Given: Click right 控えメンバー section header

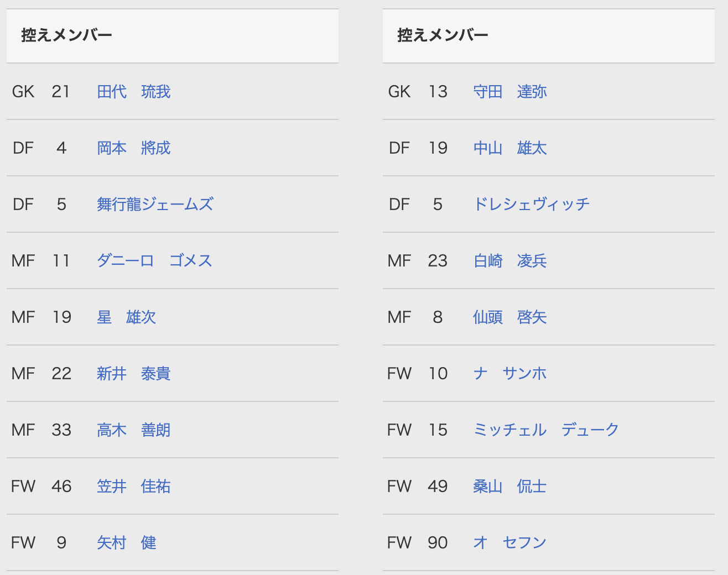Looking at the screenshot, I should point(443,35).
